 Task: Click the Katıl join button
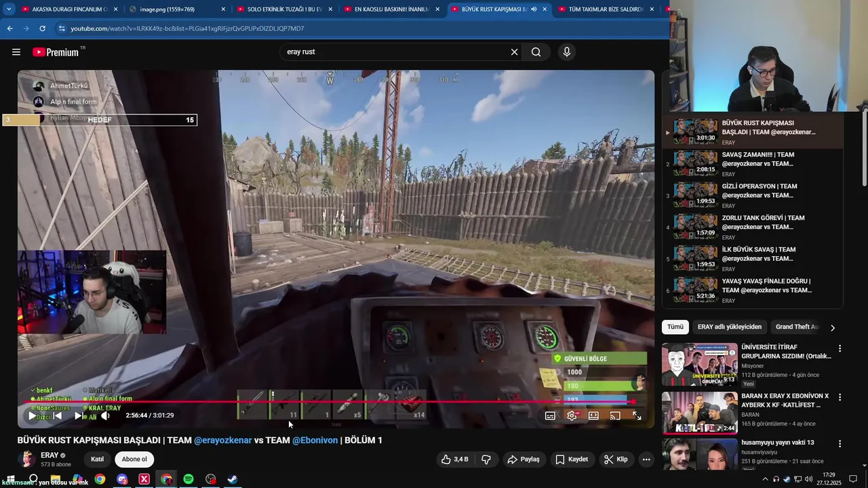pos(97,460)
